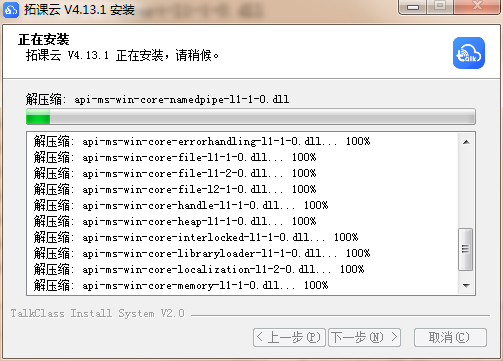Click 拓课云 V4.13.1 正在安装，请稍候 subtitle
The image size is (503, 361).
click(122, 55)
